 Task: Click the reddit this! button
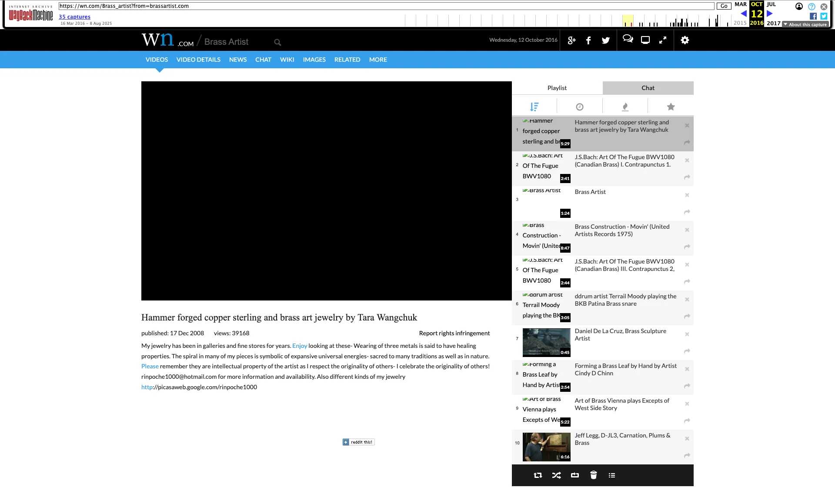pos(358,442)
